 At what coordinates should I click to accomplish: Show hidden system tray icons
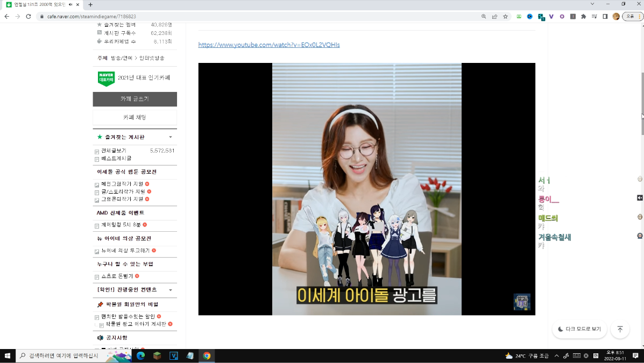(x=556, y=356)
